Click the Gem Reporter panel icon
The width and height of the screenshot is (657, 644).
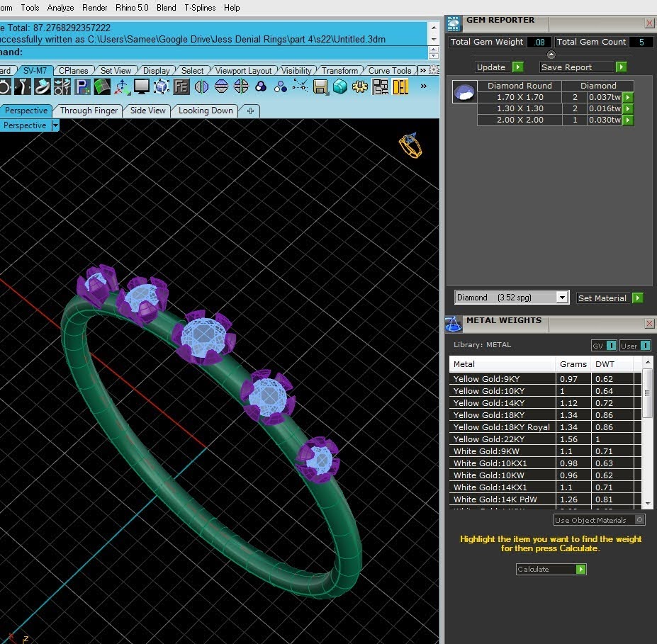coord(454,24)
